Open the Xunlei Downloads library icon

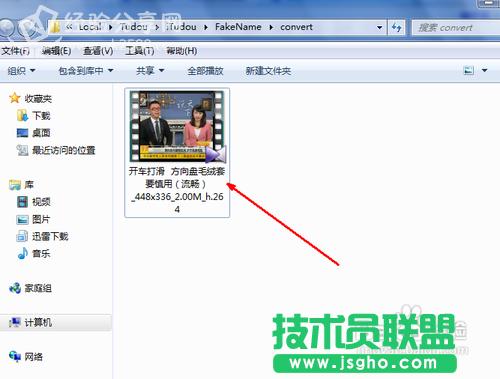[22, 236]
